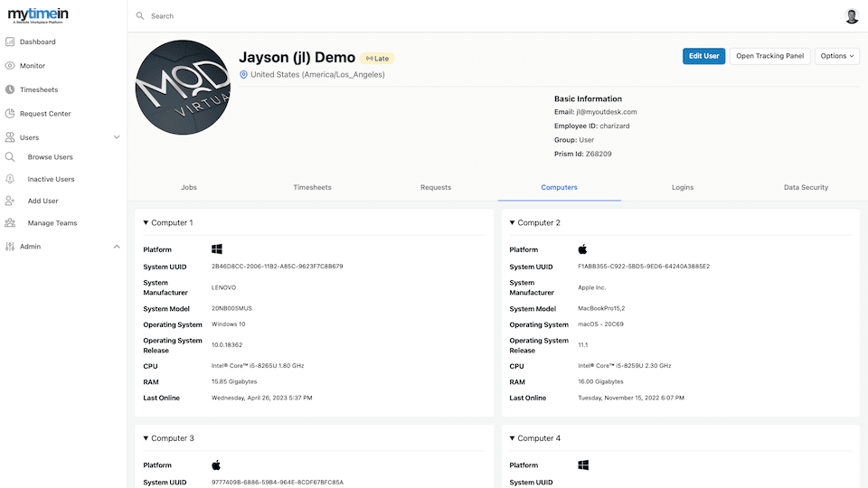
Task: Click the Open Tracking Panel button
Action: 769,56
